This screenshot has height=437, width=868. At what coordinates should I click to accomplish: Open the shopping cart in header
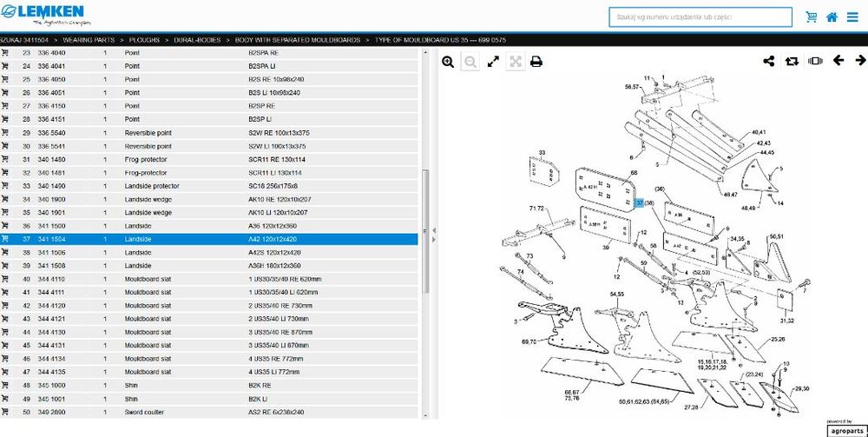pos(812,17)
